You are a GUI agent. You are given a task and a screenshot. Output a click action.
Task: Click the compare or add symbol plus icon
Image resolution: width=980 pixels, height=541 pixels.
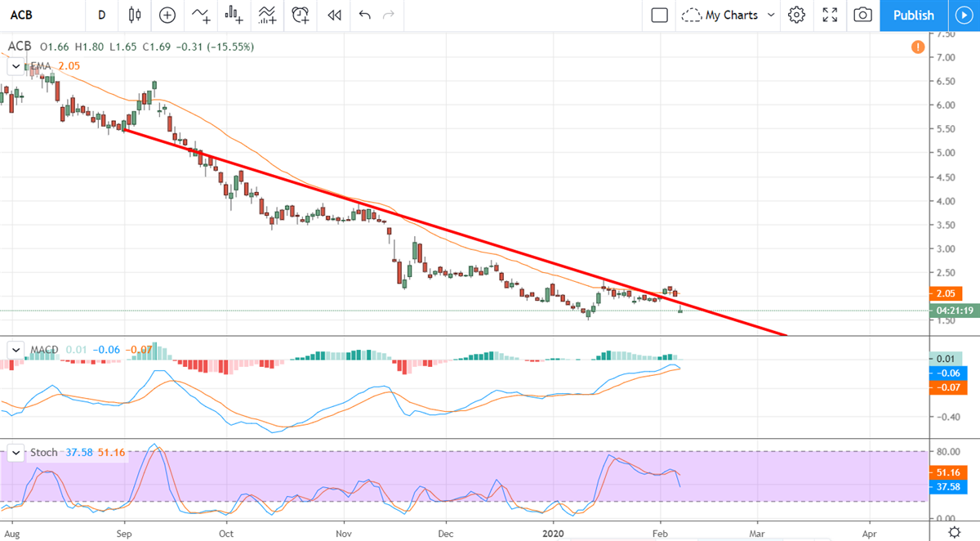(x=167, y=15)
